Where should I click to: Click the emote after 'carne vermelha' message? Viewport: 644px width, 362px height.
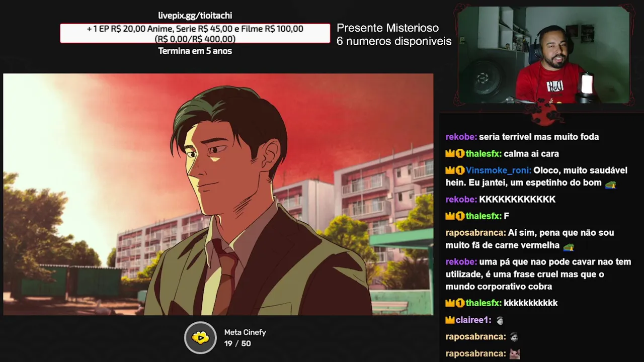(569, 246)
